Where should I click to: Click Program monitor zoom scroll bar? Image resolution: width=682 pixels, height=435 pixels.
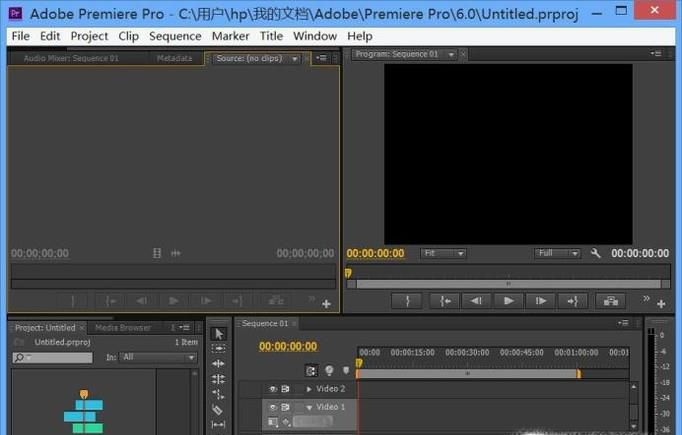click(508, 284)
